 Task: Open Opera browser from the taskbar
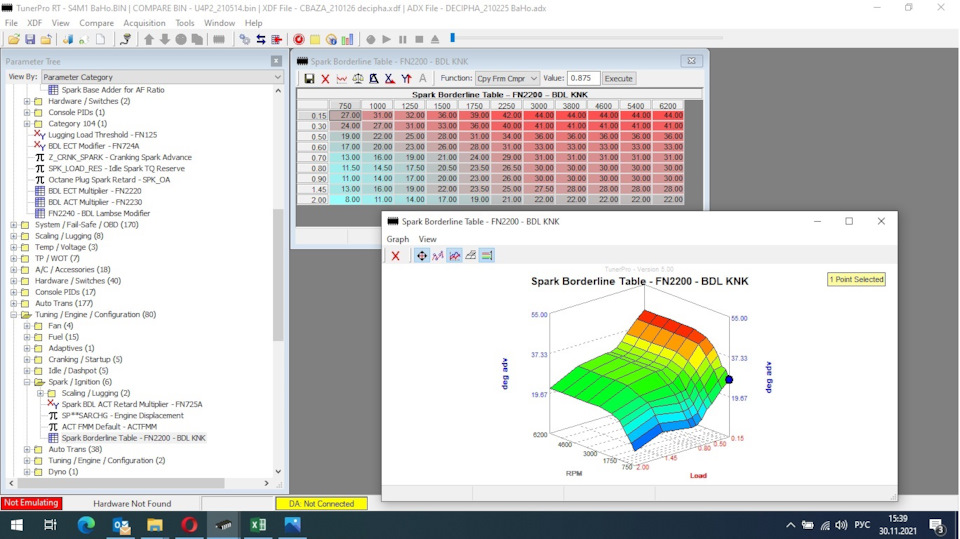tap(189, 525)
